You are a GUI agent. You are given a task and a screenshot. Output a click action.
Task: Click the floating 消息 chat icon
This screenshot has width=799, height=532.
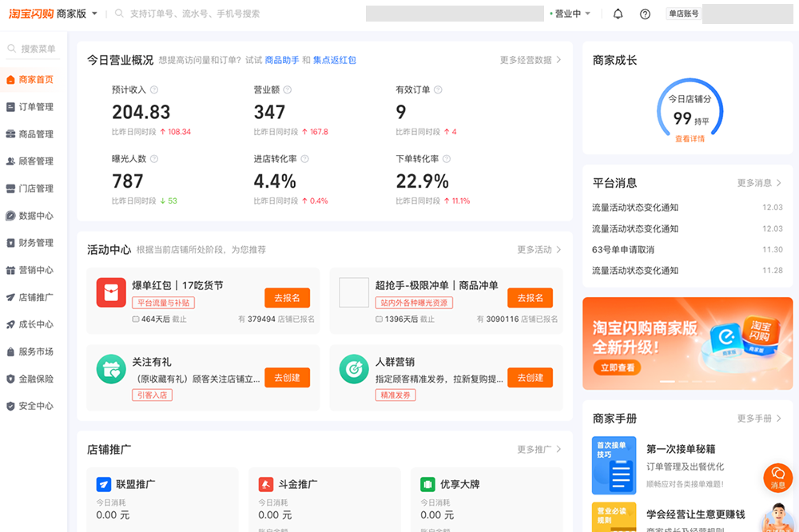777,477
